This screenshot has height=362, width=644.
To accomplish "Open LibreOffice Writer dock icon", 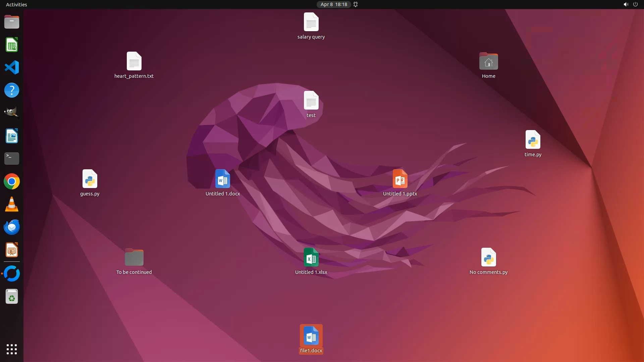I will [12, 136].
